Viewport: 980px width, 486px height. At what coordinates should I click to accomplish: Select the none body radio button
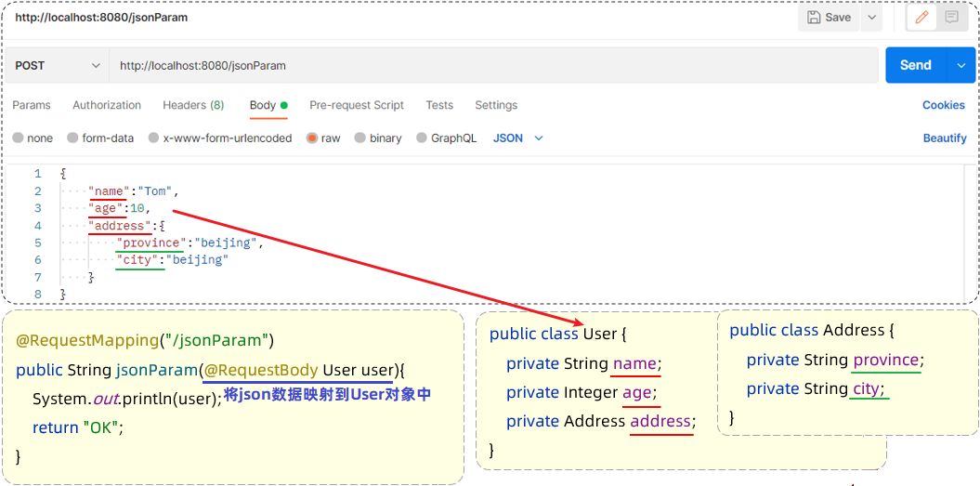pyautogui.click(x=19, y=138)
